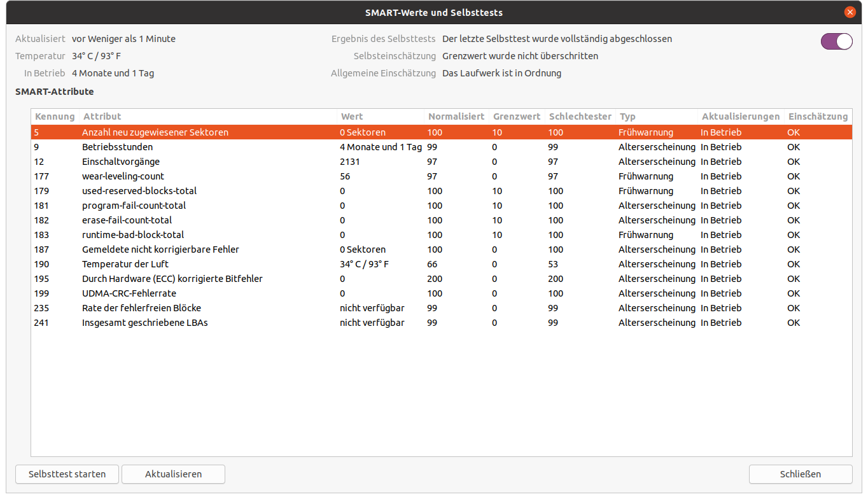Select the used-reserved-blocks-total row
The height and width of the screenshot is (499, 868).
pyautogui.click(x=442, y=191)
